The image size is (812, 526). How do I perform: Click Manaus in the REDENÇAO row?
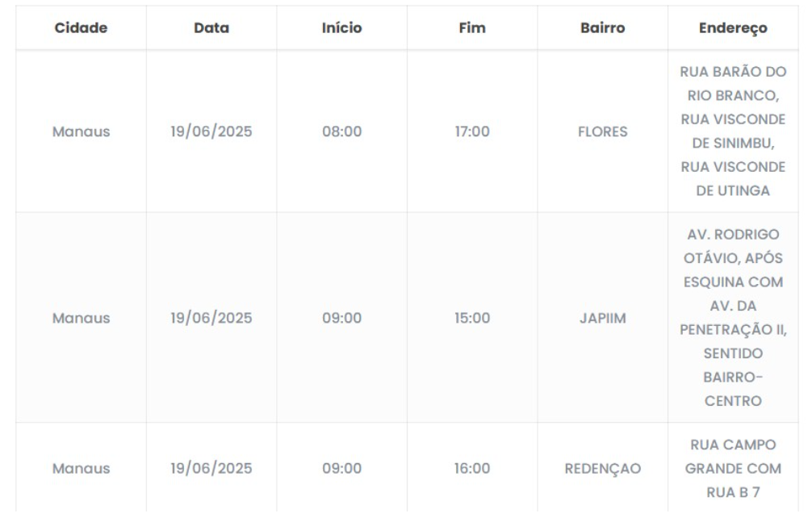point(81,468)
